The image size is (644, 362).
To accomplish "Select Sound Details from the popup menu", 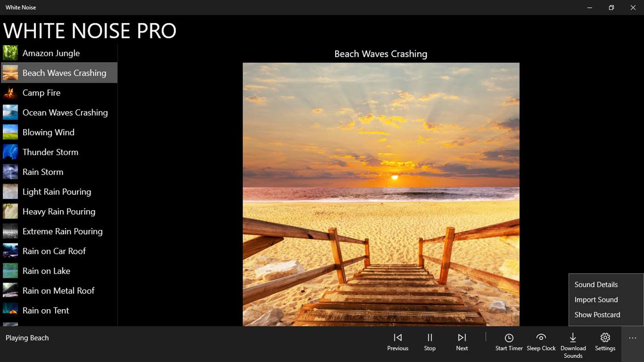I will pos(606,284).
